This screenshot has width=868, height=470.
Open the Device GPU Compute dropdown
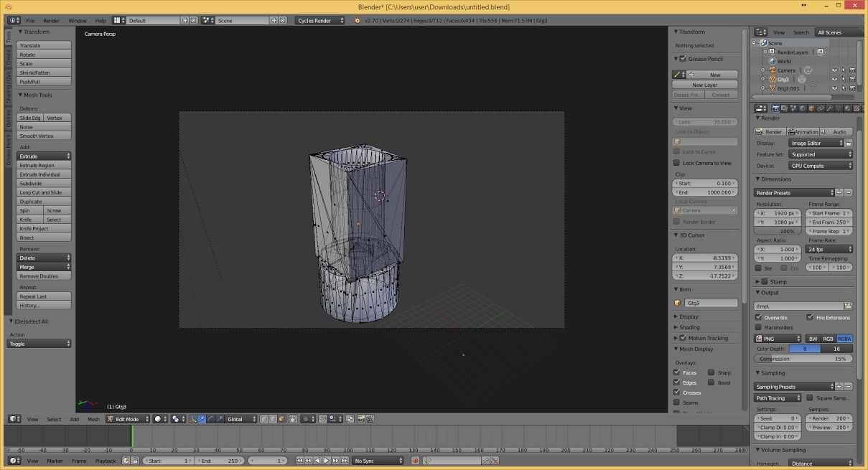[821, 166]
